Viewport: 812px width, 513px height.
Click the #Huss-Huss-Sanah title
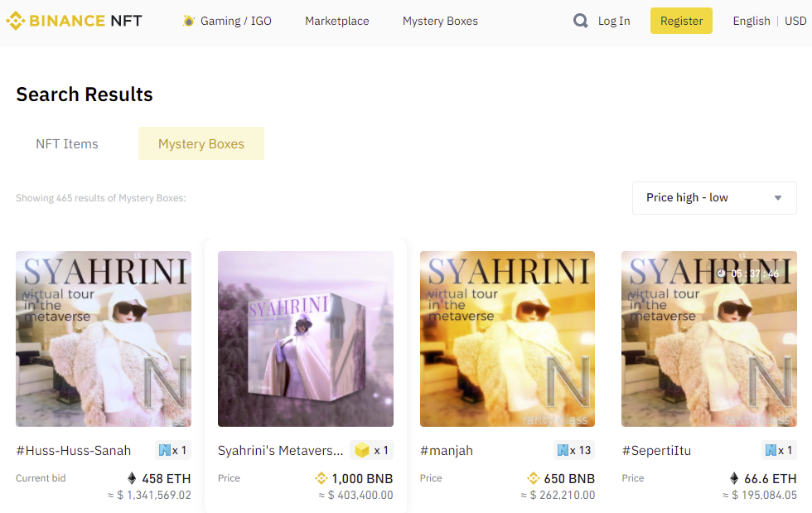coord(74,450)
